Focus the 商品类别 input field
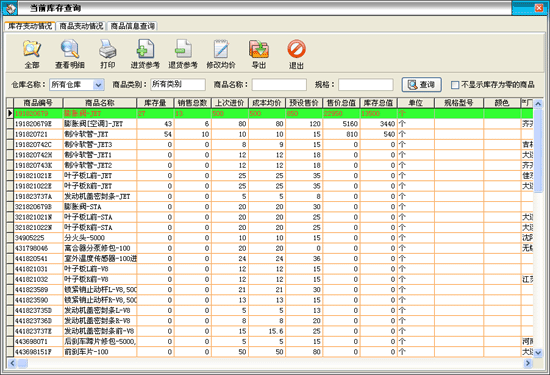 [x=178, y=85]
